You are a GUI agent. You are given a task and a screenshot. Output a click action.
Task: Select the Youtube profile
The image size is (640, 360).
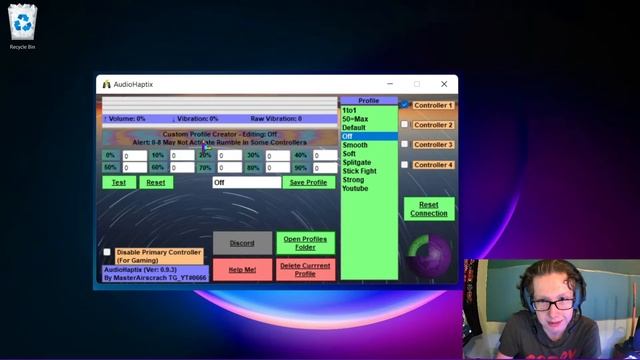tap(369, 188)
